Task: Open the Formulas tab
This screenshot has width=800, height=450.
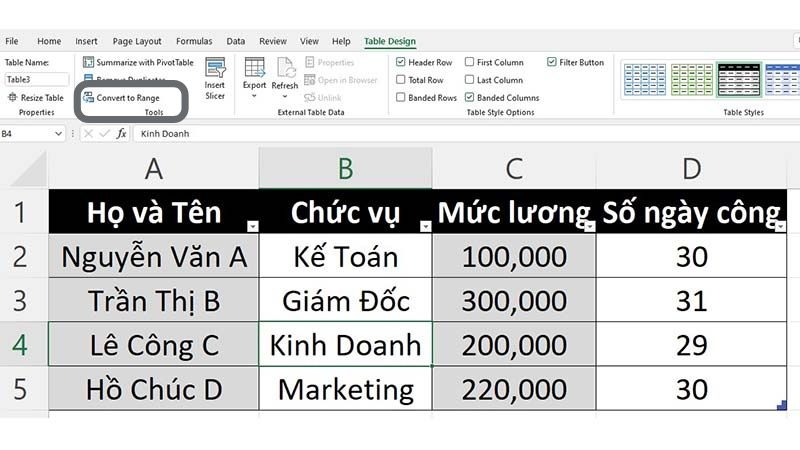Action: (194, 41)
